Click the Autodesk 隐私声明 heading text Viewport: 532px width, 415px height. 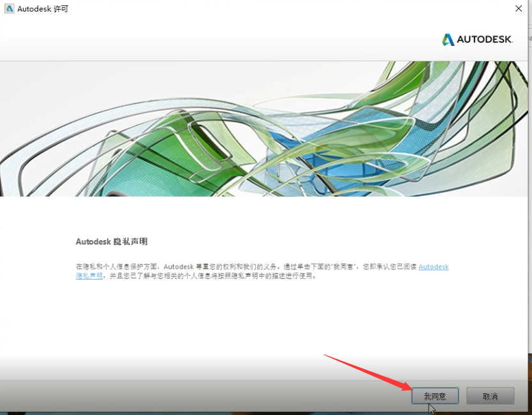[111, 241]
